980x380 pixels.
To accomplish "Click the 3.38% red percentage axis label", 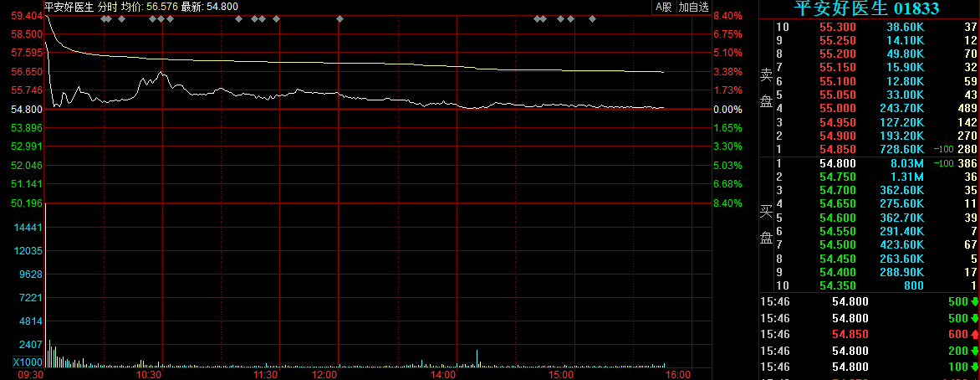I will tap(729, 72).
